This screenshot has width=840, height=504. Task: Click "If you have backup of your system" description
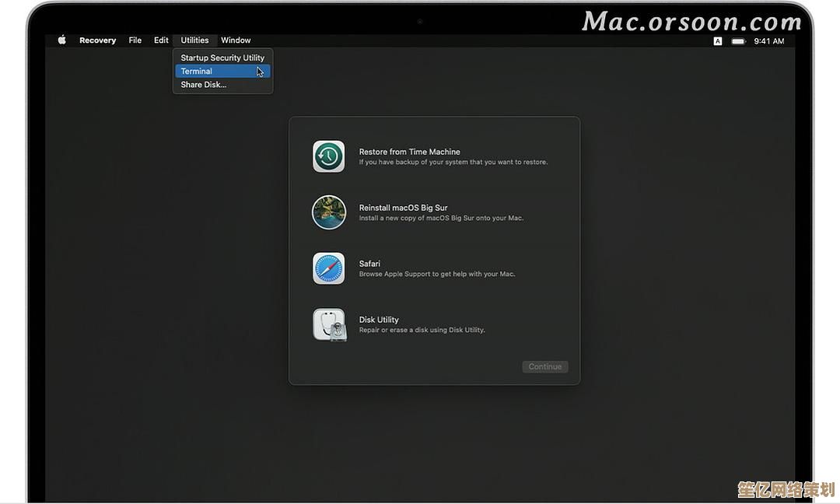coord(453,162)
